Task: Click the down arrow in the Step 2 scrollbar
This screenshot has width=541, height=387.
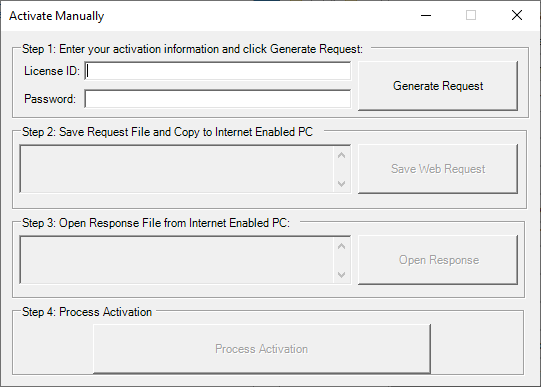Action: point(342,183)
